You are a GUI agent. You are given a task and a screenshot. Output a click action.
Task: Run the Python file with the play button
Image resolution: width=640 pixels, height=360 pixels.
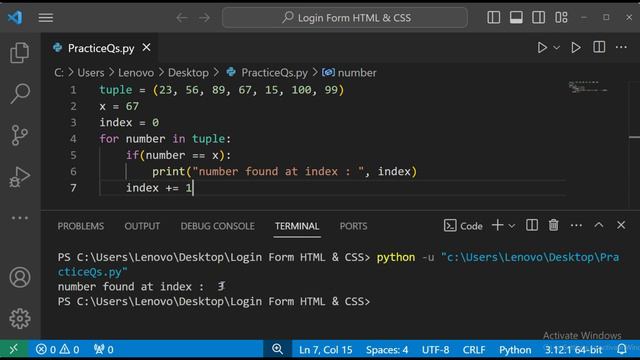click(x=542, y=48)
